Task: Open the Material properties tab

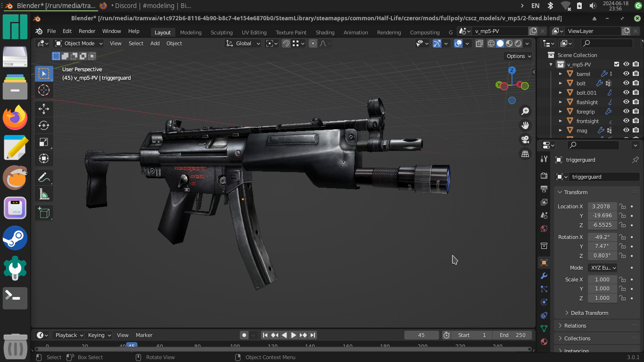Action: (x=544, y=341)
